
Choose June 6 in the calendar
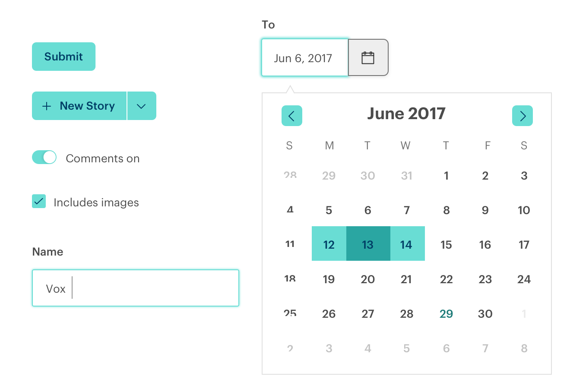coord(368,210)
